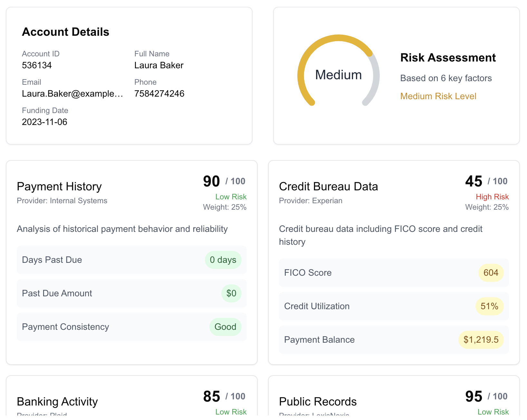The height and width of the screenshot is (420, 527).
Task: Click the Past Due Amount label
Action: pyautogui.click(x=57, y=293)
